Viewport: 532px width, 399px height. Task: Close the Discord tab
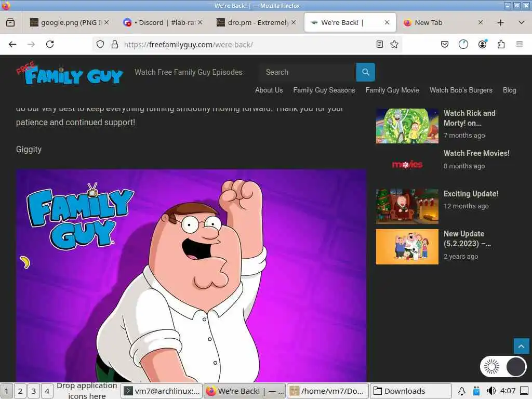point(200,22)
